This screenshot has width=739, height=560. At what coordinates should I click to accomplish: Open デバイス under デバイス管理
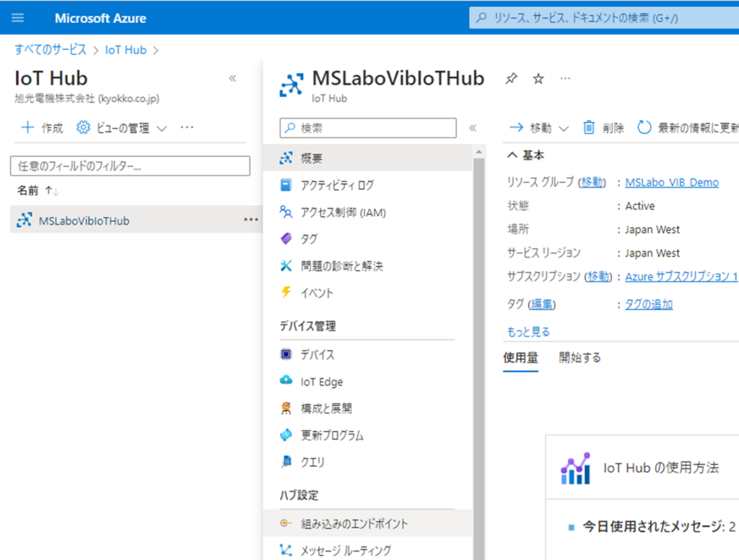367,354
